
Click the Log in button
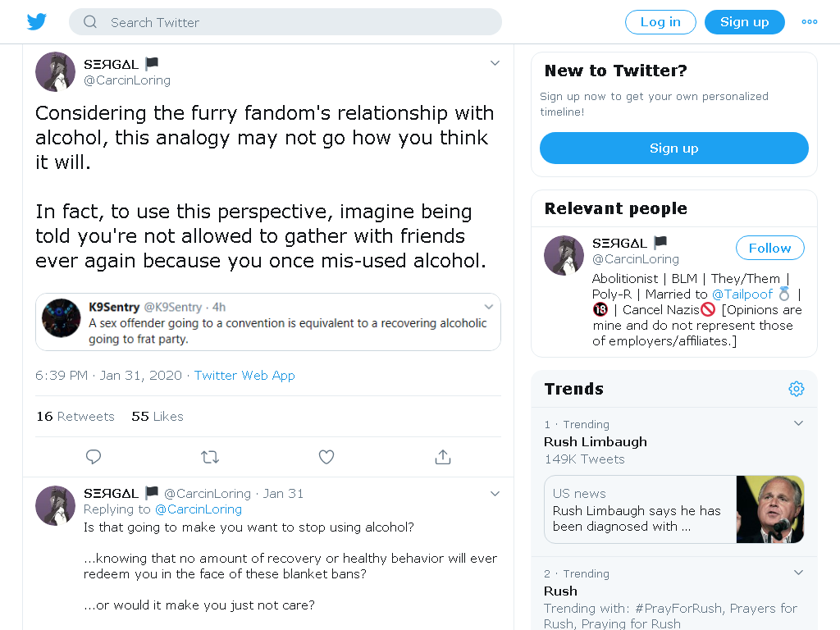660,22
